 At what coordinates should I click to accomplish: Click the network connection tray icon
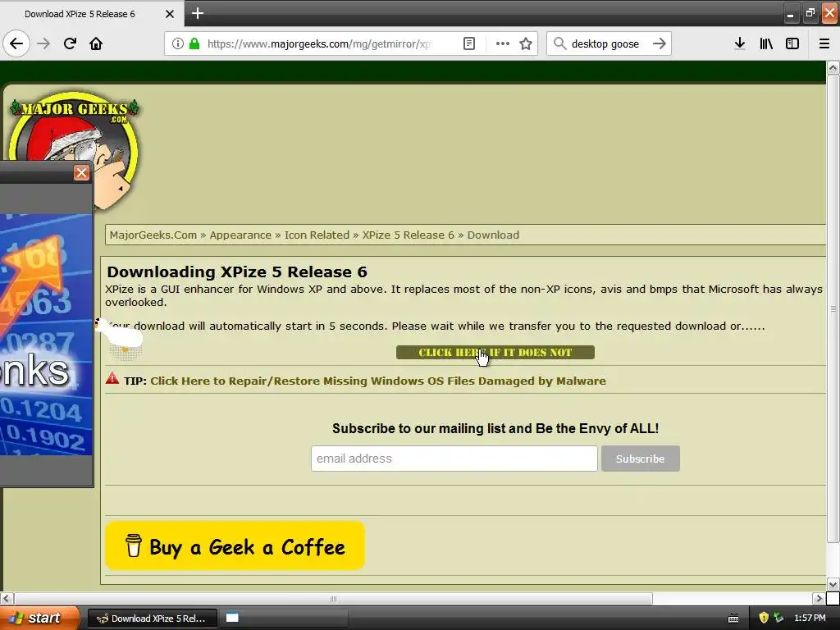(x=779, y=619)
